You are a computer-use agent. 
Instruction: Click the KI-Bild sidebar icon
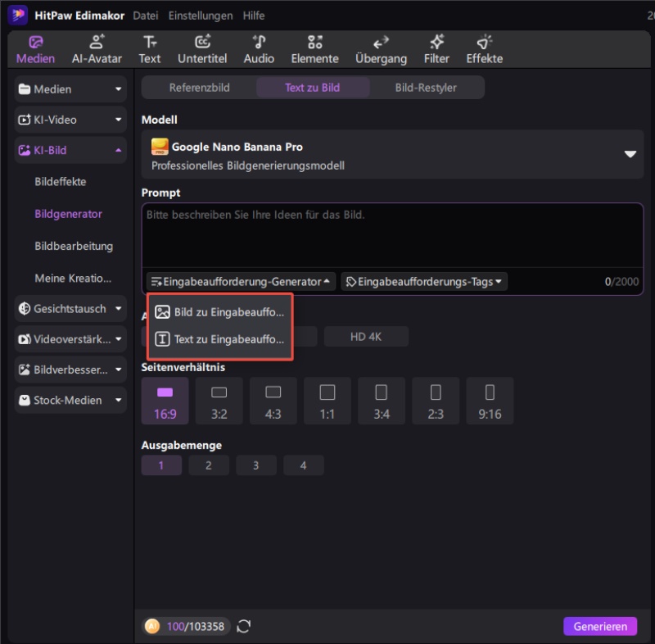click(25, 150)
